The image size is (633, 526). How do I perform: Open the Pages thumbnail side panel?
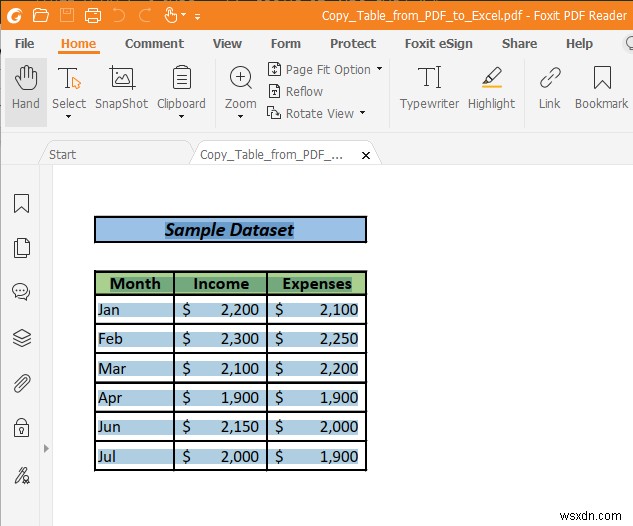(21, 247)
